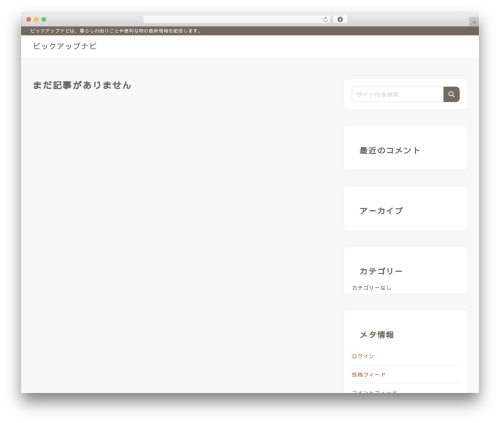Close the window with red button

point(29,19)
